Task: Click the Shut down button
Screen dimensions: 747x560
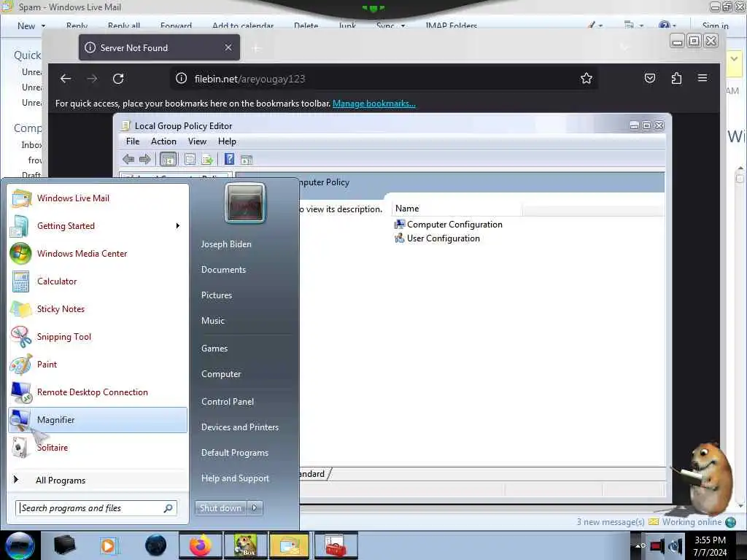Action: 221,508
